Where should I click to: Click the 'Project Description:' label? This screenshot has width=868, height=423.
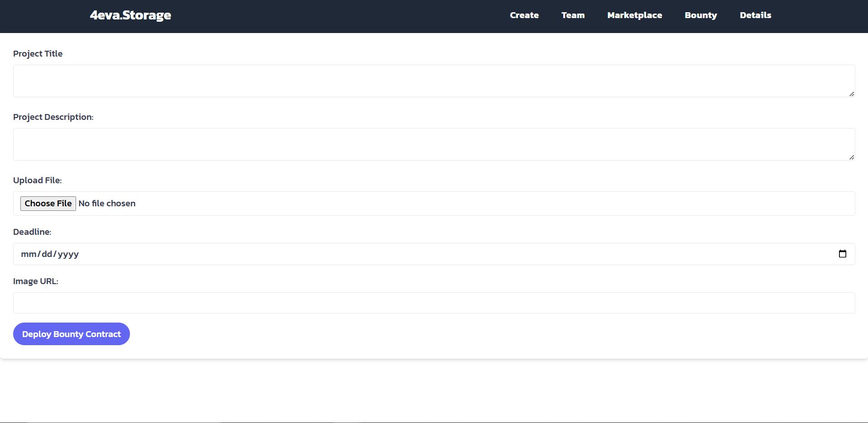click(53, 117)
